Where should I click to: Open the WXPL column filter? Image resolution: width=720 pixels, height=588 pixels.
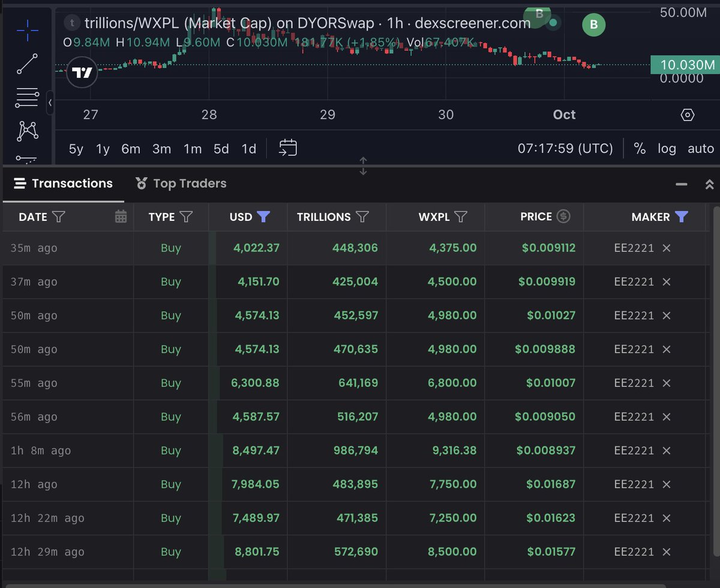(x=461, y=217)
